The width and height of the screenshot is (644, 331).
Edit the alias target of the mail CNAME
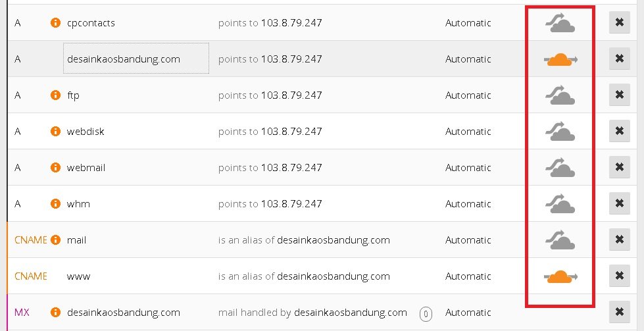pyautogui.click(x=333, y=240)
